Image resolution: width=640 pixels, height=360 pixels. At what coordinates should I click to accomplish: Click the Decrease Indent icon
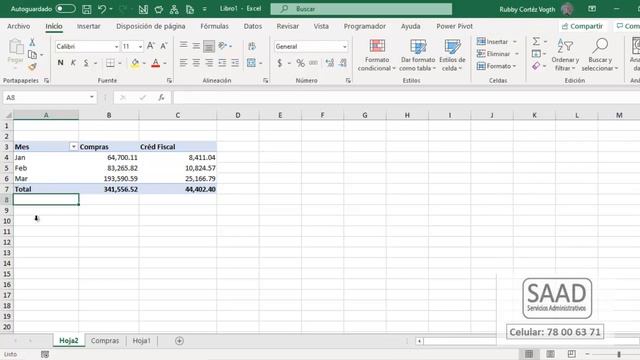pos(222,63)
